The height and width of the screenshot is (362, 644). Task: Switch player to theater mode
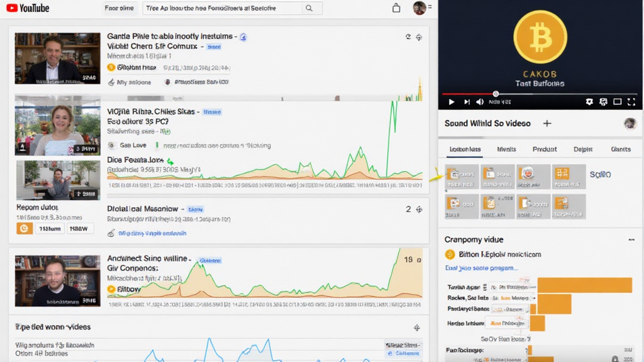617,102
